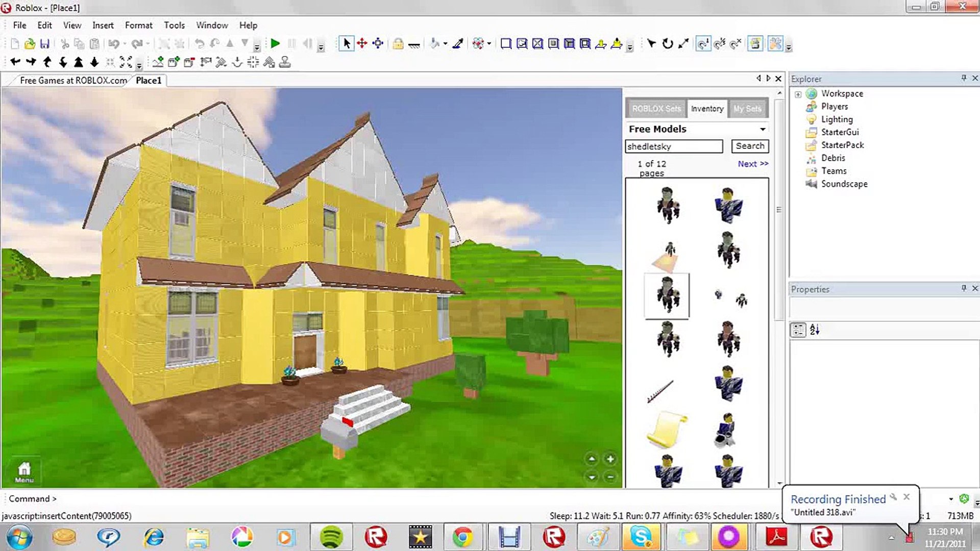This screenshot has width=980, height=551.
Task: Toggle the highlighted Toolbox panel button
Action: coord(775,44)
